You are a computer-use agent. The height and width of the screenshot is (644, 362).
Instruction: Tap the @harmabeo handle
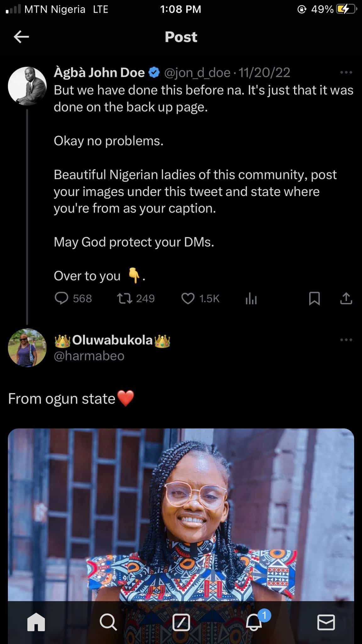[x=89, y=356]
